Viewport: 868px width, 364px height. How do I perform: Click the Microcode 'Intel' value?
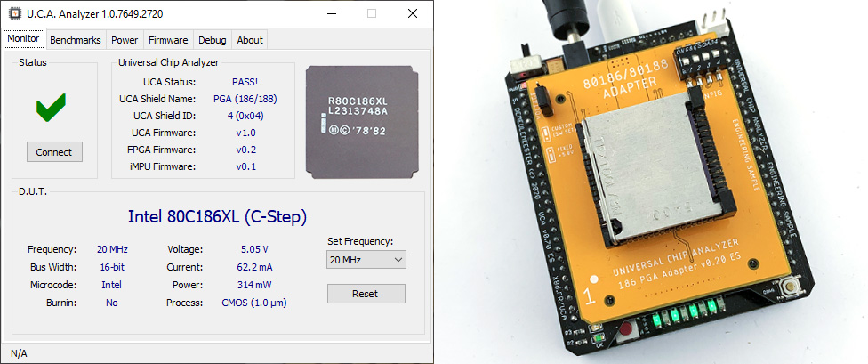pyautogui.click(x=111, y=285)
